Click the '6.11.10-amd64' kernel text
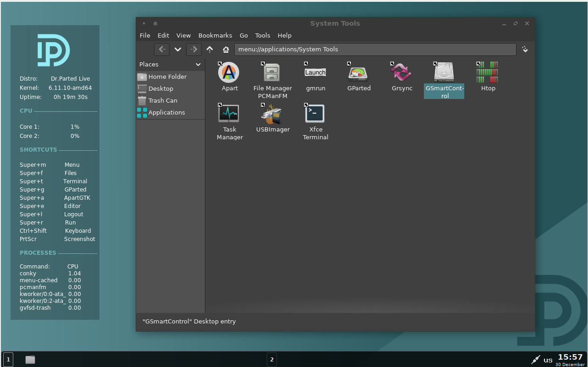 70,88
